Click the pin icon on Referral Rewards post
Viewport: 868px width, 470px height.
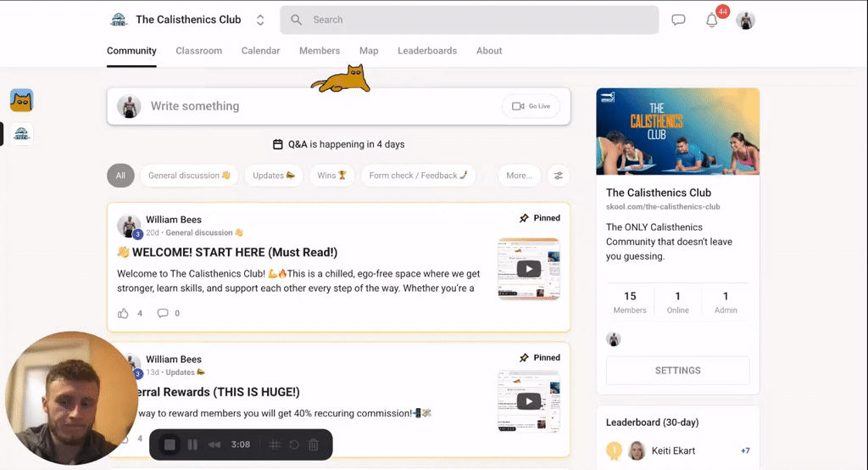524,357
